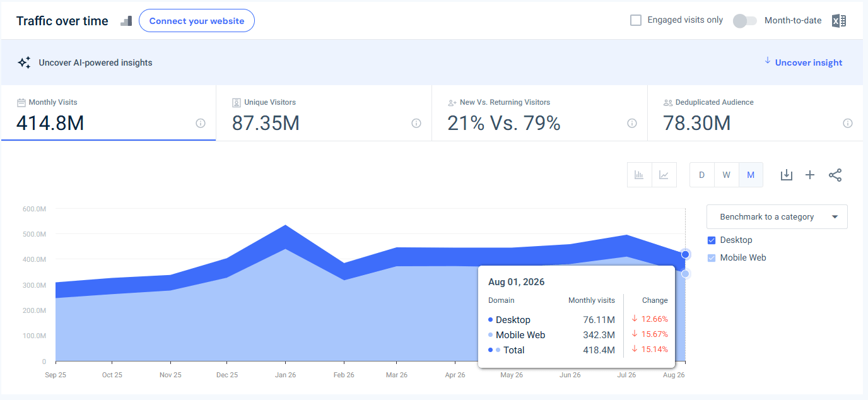The image size is (868, 400).
Task: Switch granularity to W (weekly)
Action: pos(726,175)
